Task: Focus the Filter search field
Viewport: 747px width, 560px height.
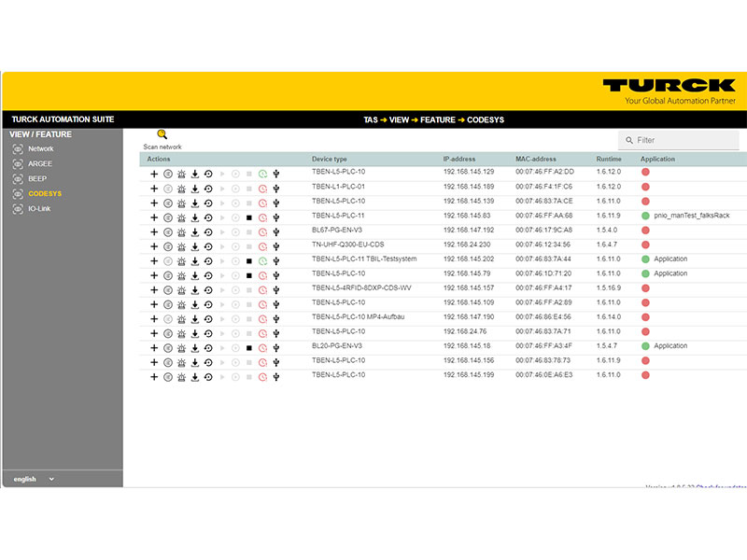Action: [679, 141]
